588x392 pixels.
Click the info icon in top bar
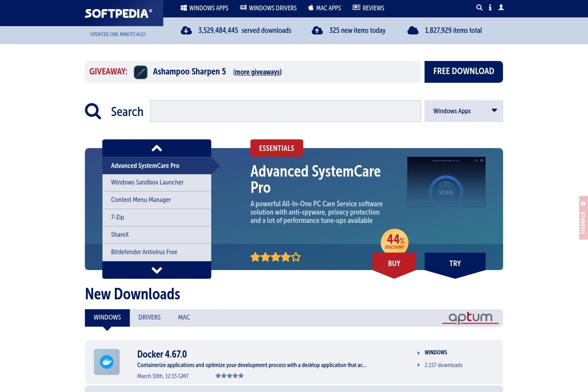490,8
